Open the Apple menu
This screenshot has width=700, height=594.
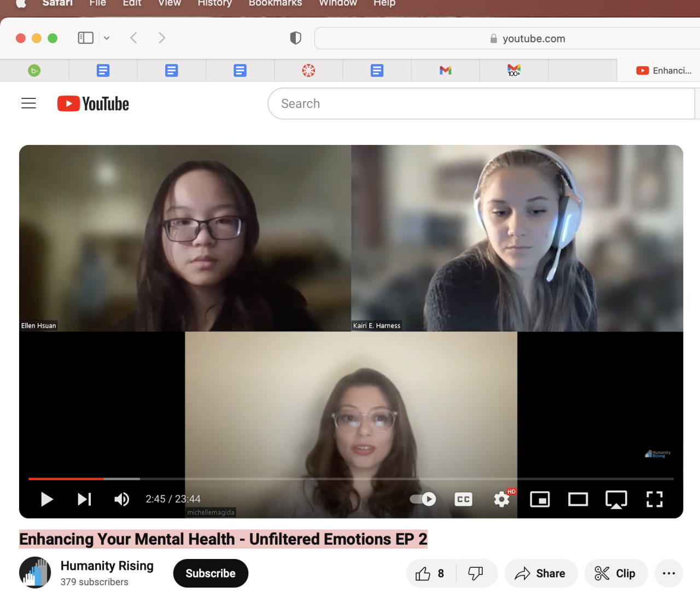pos(21,3)
